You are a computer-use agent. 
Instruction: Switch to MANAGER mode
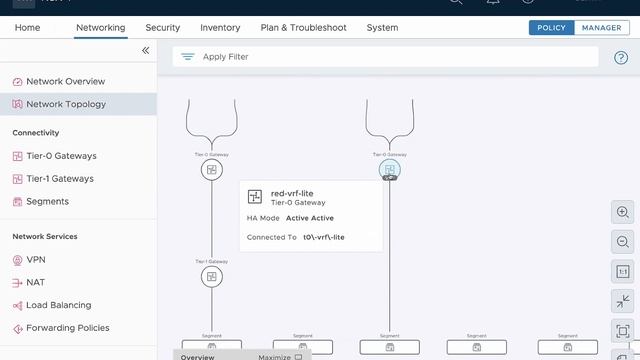[602, 28]
